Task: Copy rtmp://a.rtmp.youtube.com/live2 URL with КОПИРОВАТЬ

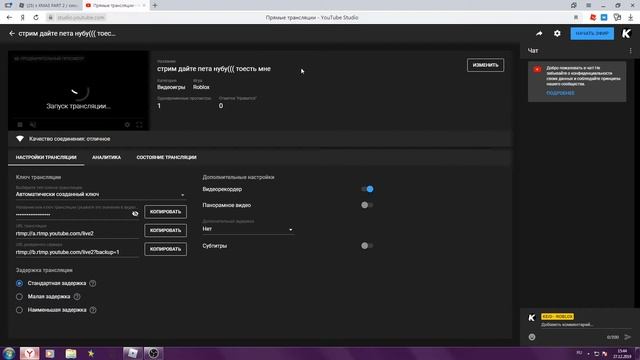Action: click(x=165, y=230)
